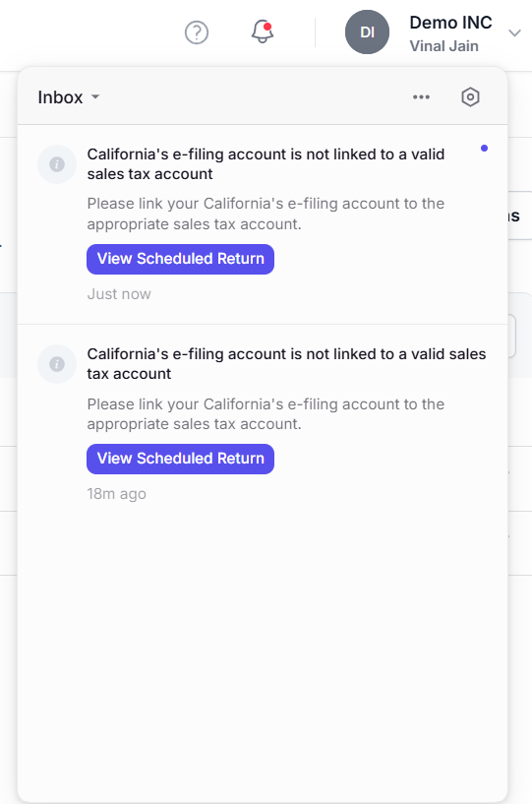Open the first California e-filing notification title
Screen dimensions: 532x804
(266, 164)
